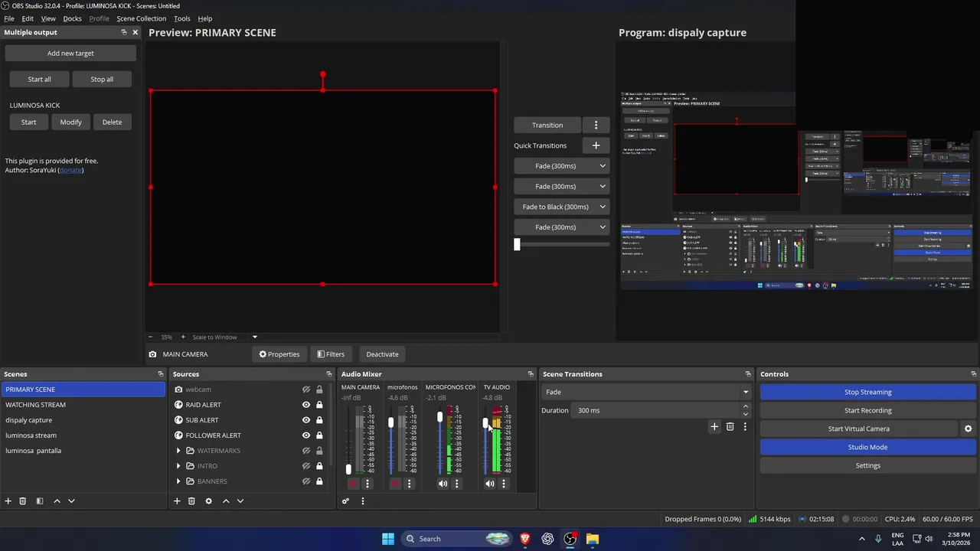Mute the MICROFONOS CON channel
Screen dimensions: 980x551
tap(443, 484)
